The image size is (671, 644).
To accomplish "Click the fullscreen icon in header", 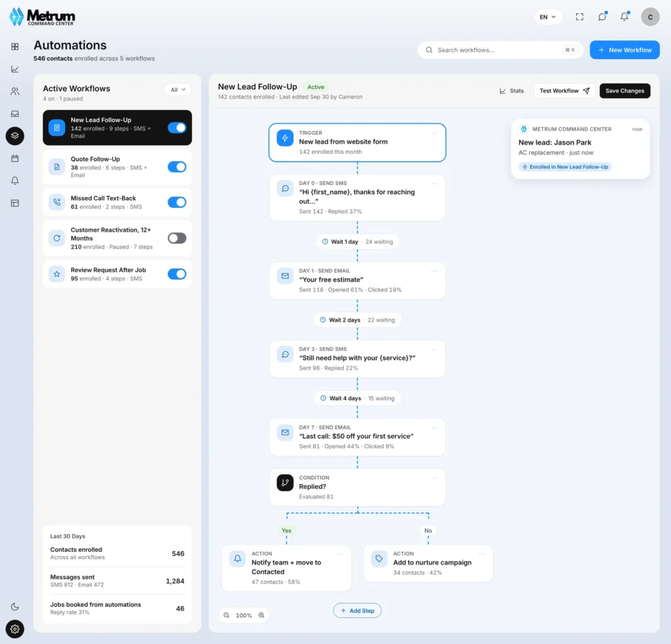I will 579,16.
